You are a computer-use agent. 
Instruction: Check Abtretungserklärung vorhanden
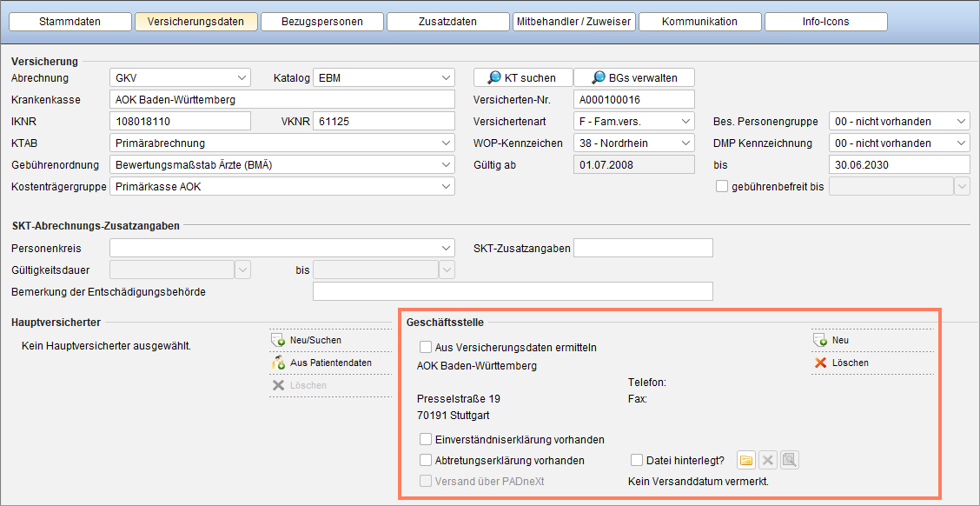[426, 460]
